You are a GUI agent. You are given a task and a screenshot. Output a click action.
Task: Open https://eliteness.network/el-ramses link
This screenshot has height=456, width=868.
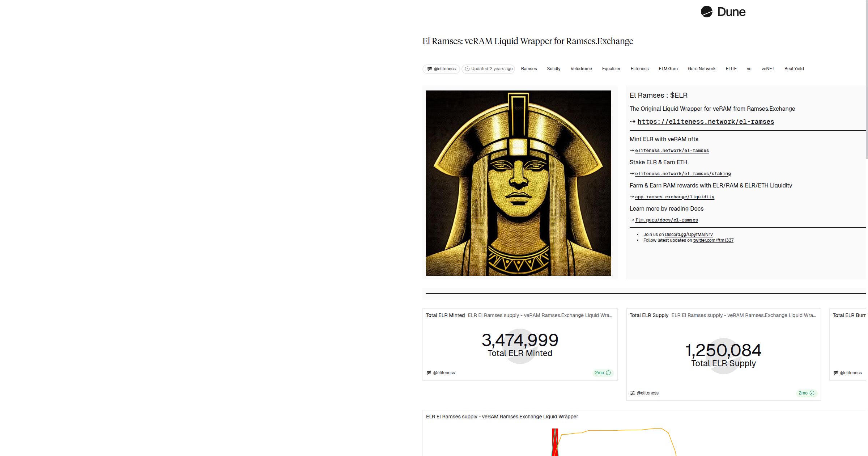tap(705, 122)
